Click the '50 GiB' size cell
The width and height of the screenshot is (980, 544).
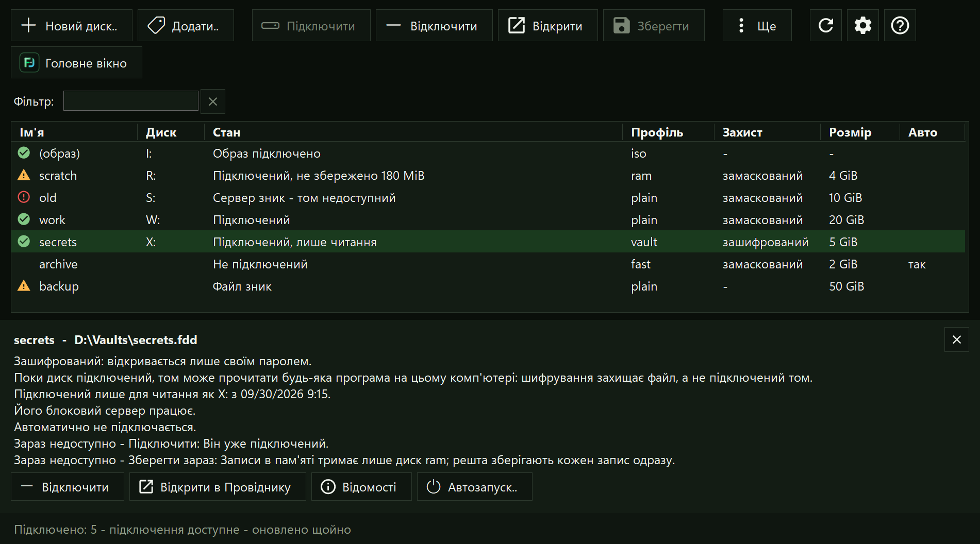point(846,286)
